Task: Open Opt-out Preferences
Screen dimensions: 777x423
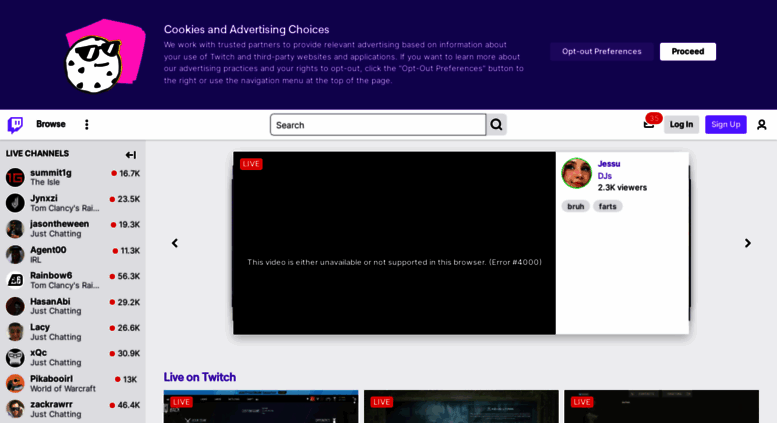Action: pos(602,52)
